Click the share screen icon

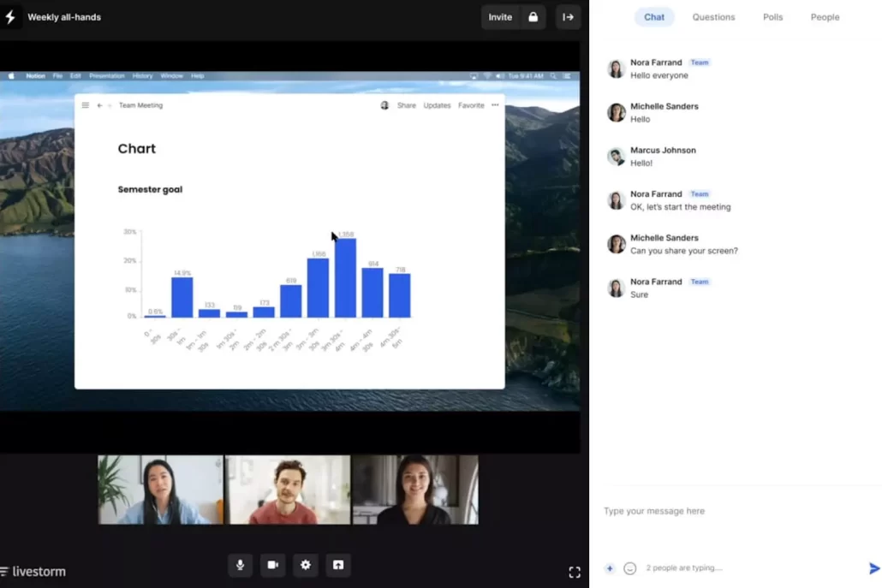(338, 565)
